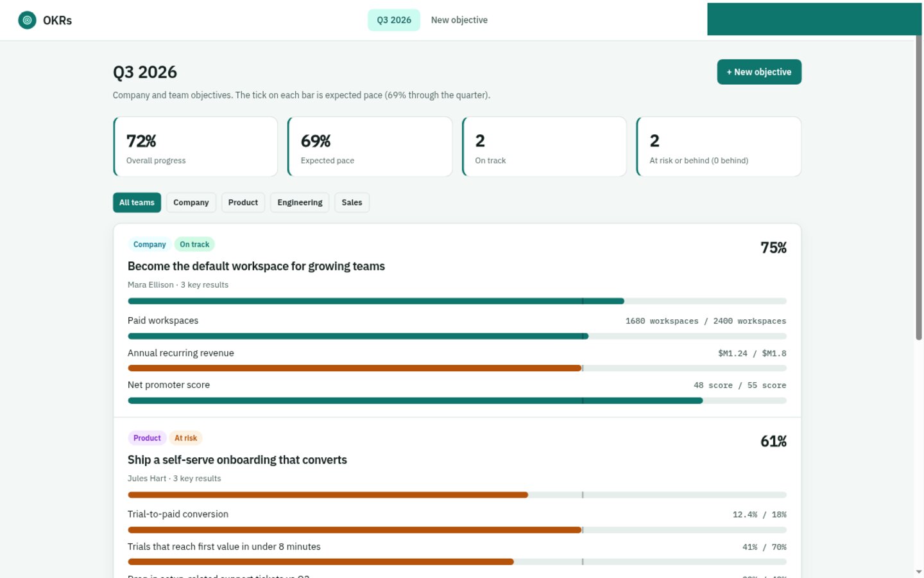This screenshot has height=578, width=924.
Task: Click the Q3 2026 page heading
Action: click(145, 72)
